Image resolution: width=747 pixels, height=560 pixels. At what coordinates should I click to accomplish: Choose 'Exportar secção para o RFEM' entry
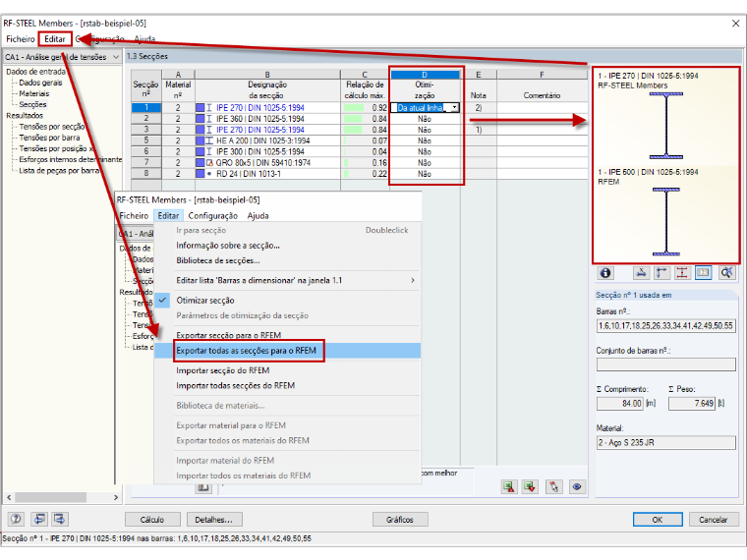229,335
